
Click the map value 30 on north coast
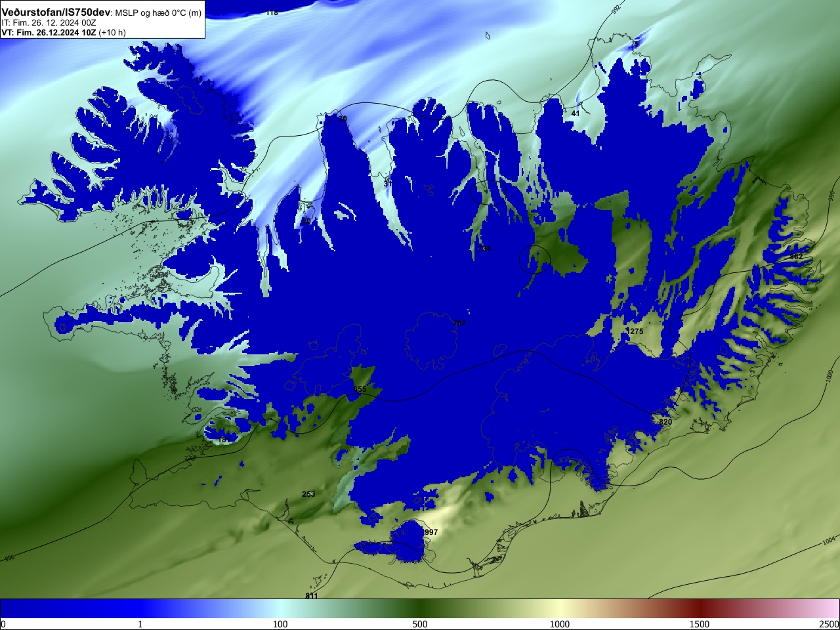342,119
